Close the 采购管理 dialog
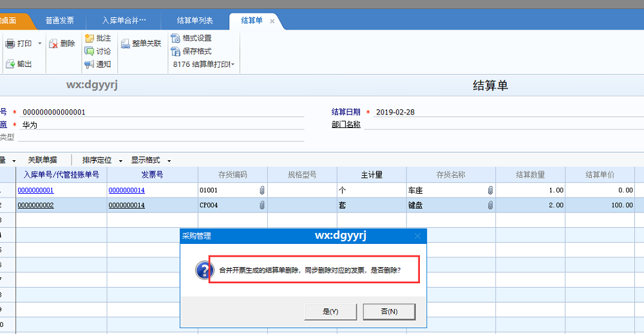Screen dimensions: 644x334 [417, 236]
